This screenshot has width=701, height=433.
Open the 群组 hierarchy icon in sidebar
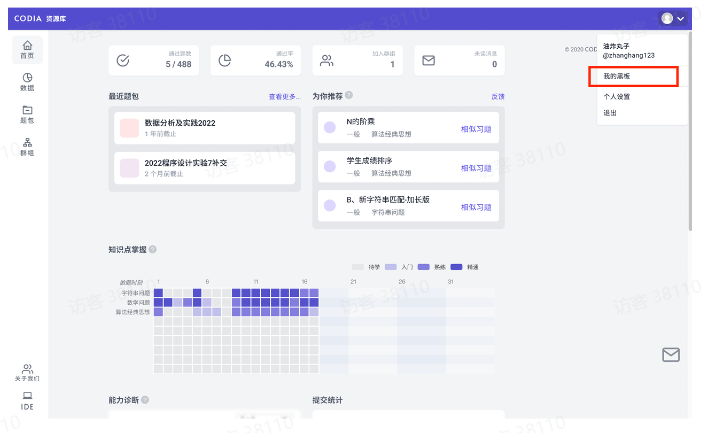coord(27,146)
